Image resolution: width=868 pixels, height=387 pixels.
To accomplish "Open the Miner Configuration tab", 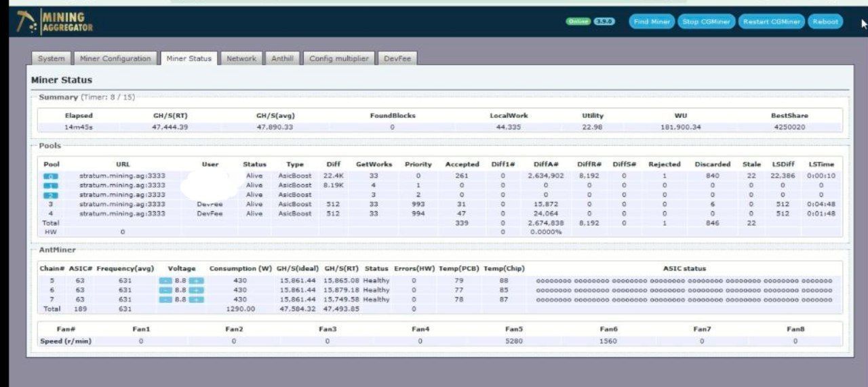I will tap(115, 58).
